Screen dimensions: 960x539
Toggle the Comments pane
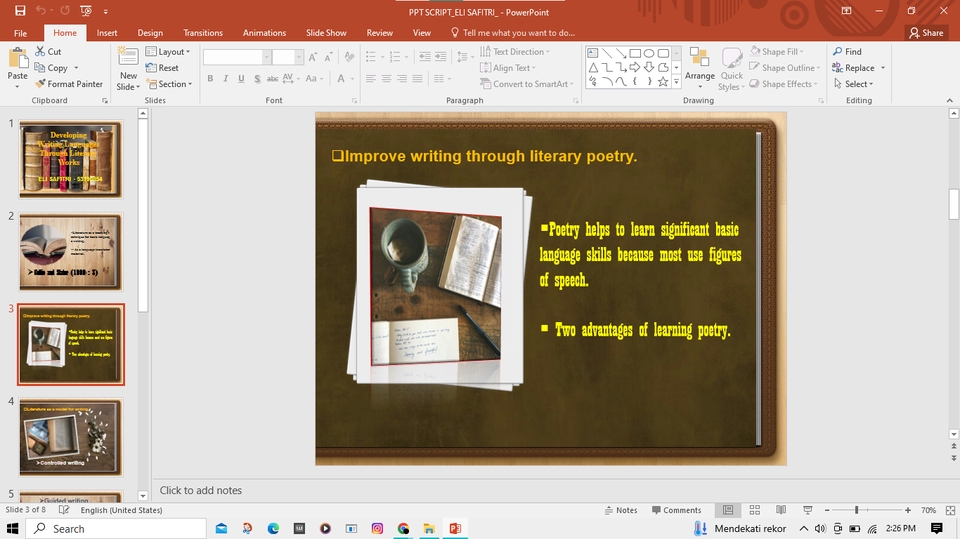pyautogui.click(x=675, y=510)
